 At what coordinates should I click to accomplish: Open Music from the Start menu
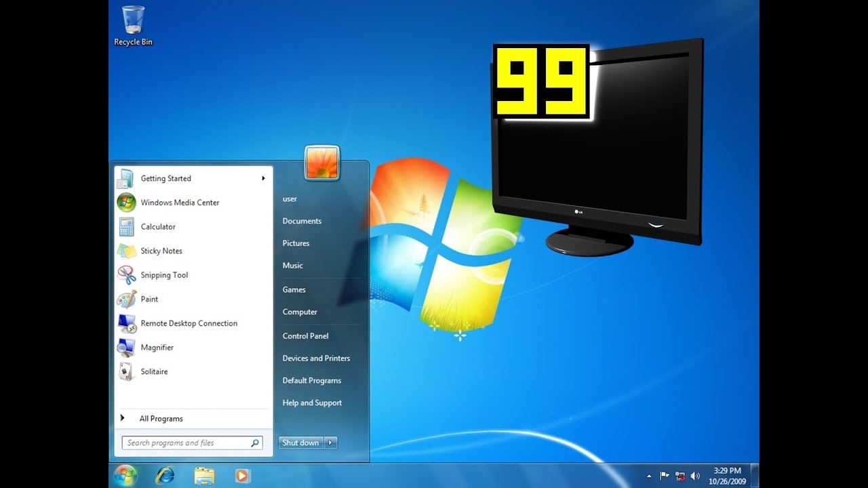click(x=292, y=266)
